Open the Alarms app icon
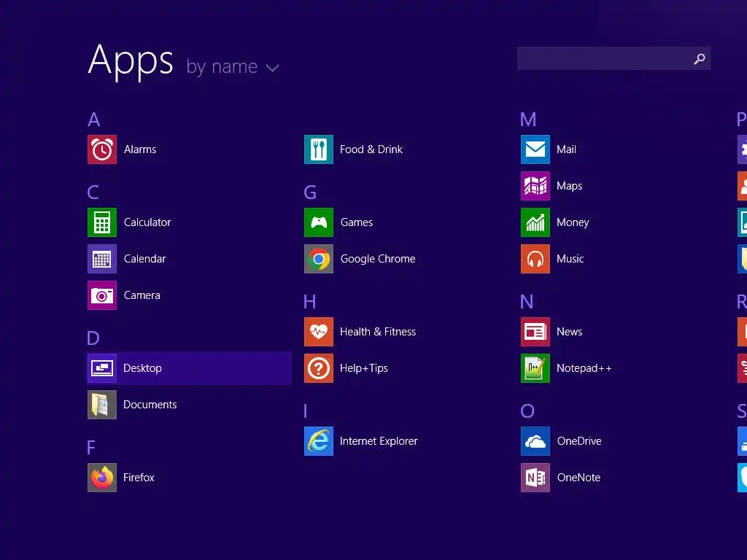Image resolution: width=747 pixels, height=560 pixels. point(102,149)
